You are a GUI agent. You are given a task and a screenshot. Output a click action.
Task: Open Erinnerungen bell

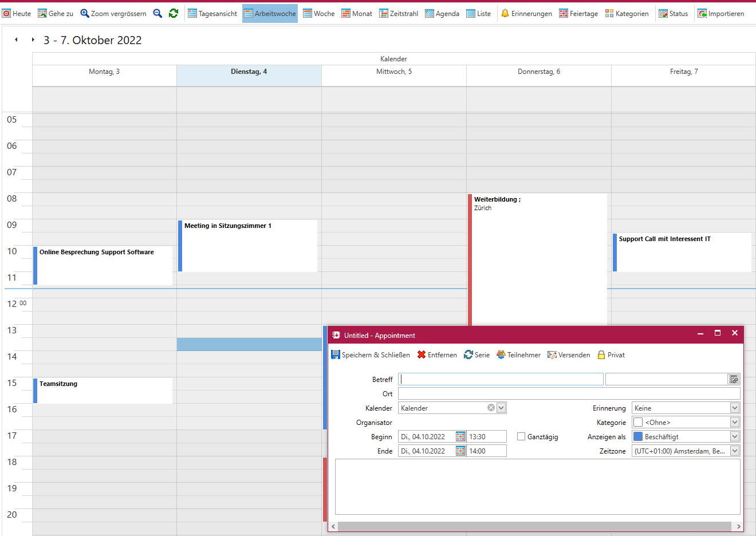click(x=526, y=13)
